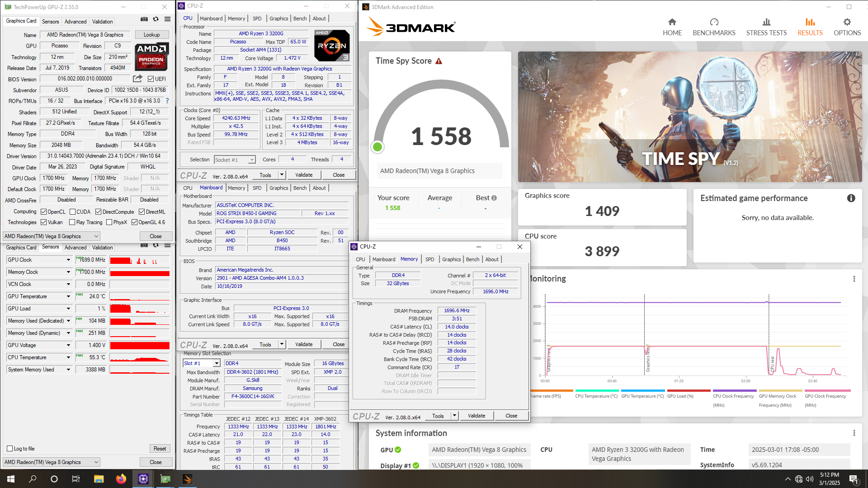Click the GPU Load (%) legend bar
Screen dimensions: 868x488
[689, 391]
